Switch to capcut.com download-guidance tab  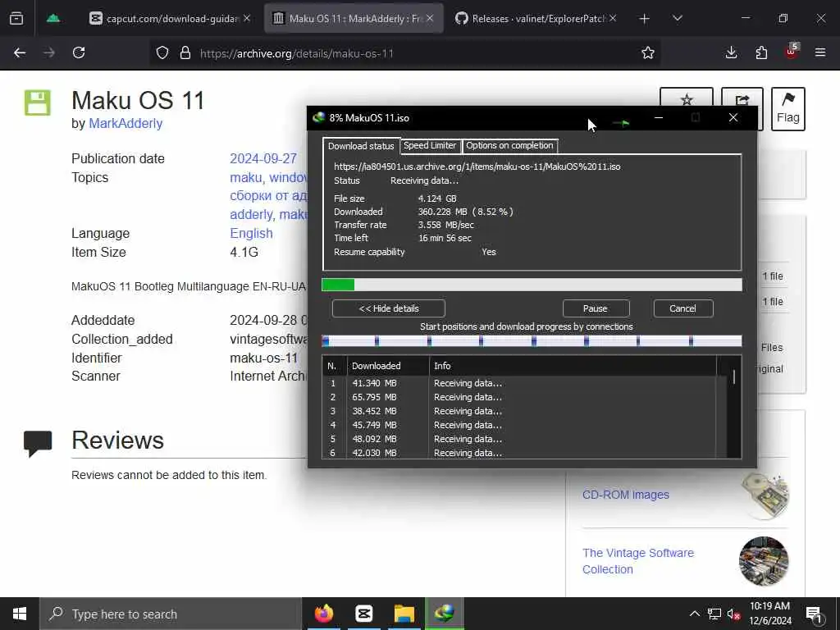(171, 18)
